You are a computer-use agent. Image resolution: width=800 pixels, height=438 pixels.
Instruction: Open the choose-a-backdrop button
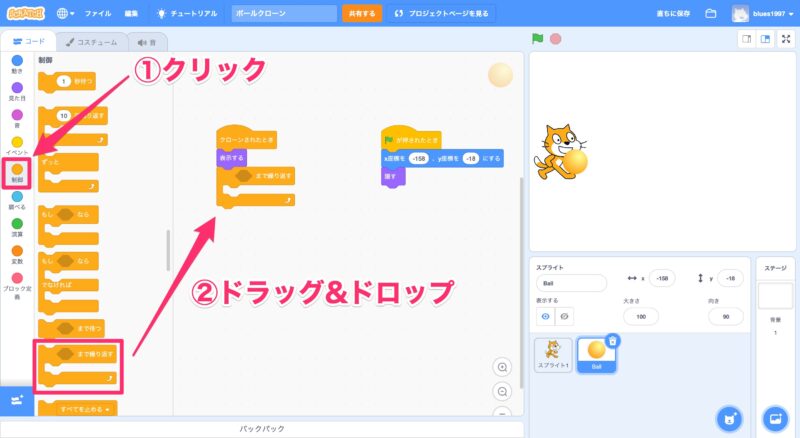click(x=774, y=418)
